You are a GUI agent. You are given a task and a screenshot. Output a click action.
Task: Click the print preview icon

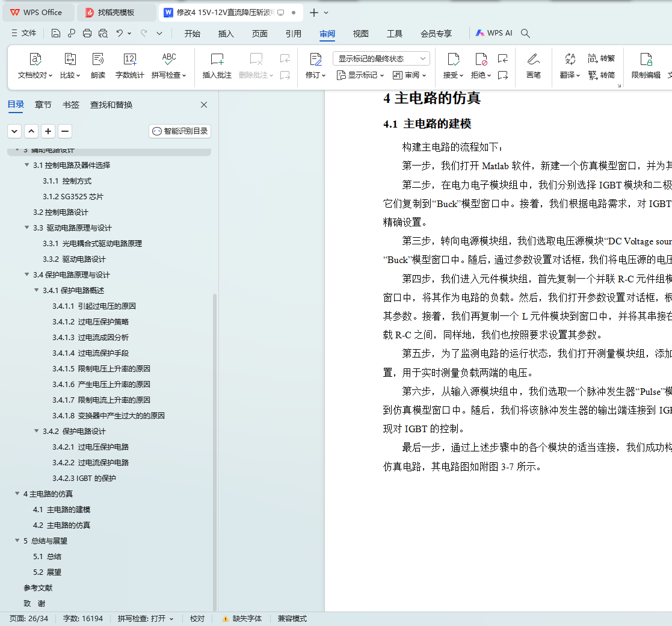click(x=103, y=34)
